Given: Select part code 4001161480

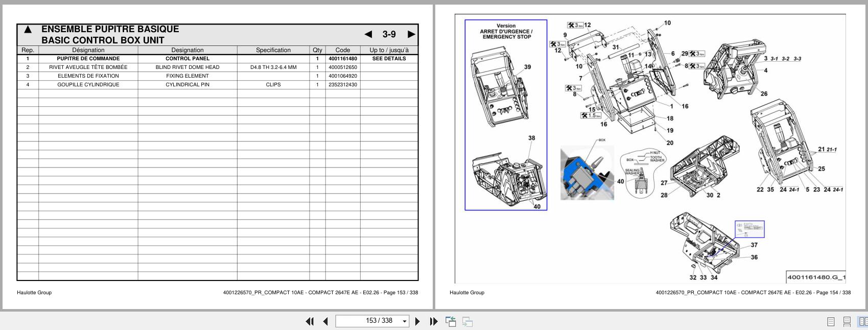Looking at the screenshot, I should point(343,59).
